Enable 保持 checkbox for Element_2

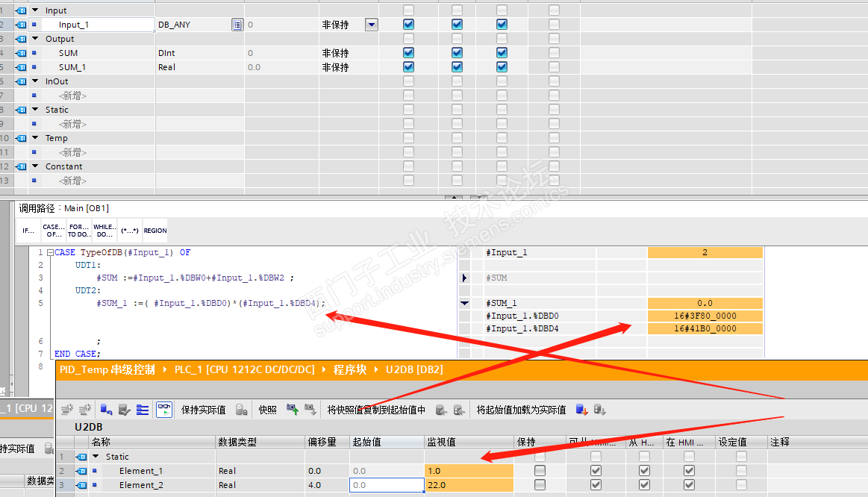pyautogui.click(x=540, y=485)
